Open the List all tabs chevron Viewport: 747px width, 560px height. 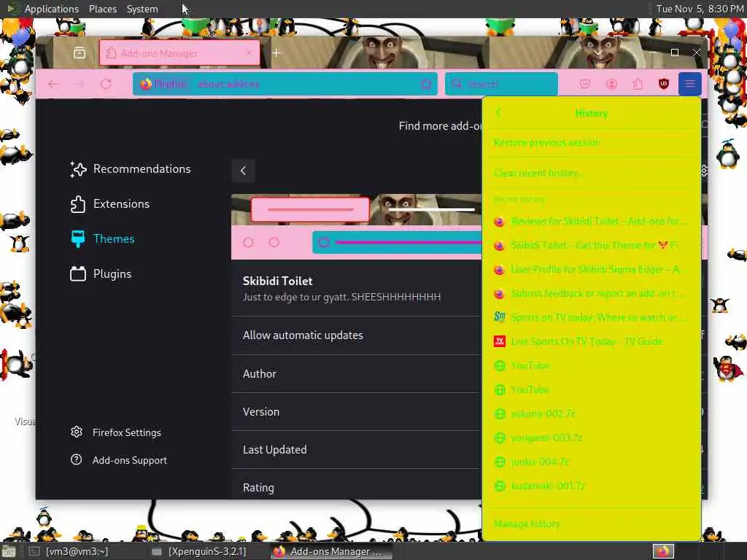pos(598,52)
